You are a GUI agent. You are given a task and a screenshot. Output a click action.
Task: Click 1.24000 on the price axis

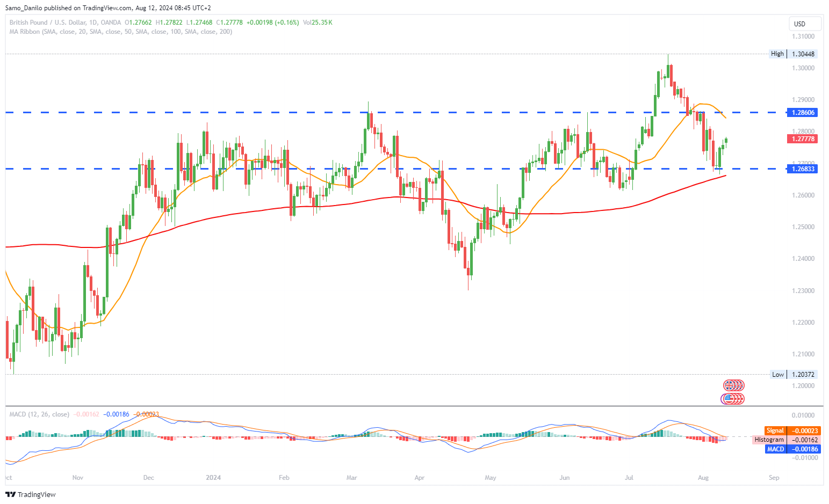click(803, 259)
